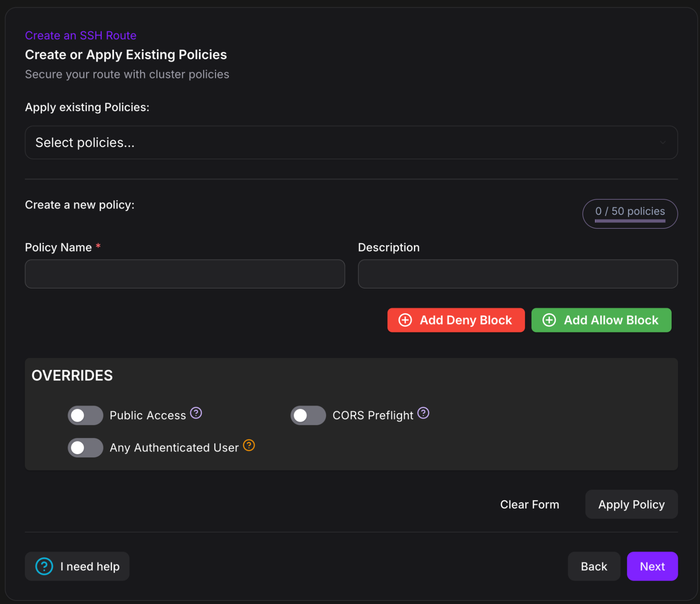Screen dimensions: 700x604
Task: Clear the policy form
Action: [529, 504]
